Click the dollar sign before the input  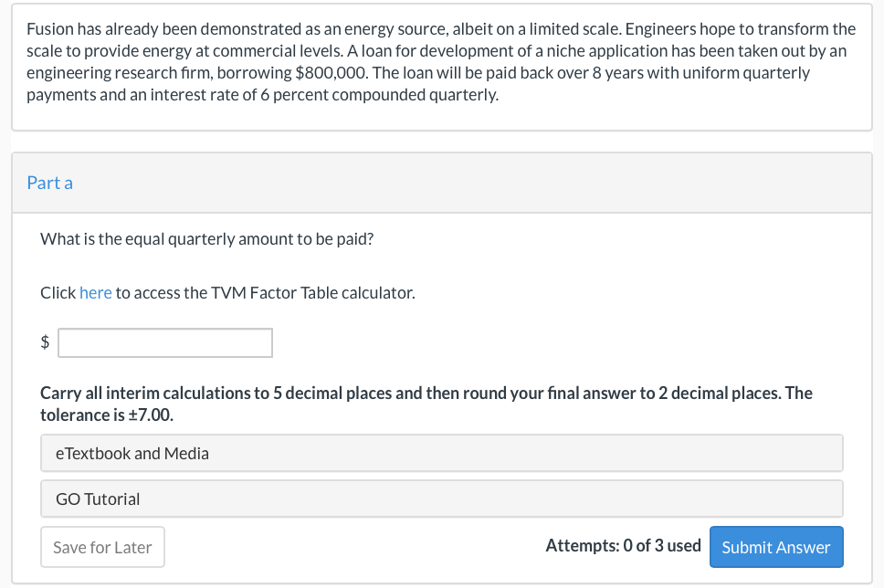tap(45, 343)
